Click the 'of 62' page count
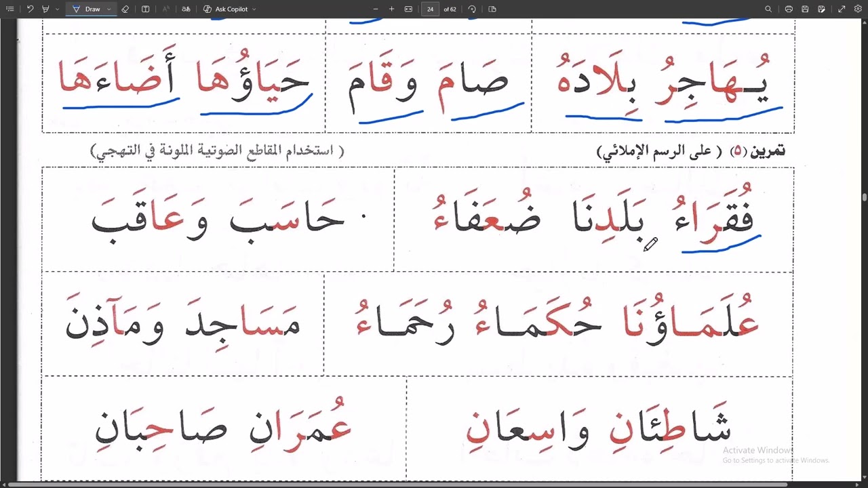 click(x=450, y=9)
